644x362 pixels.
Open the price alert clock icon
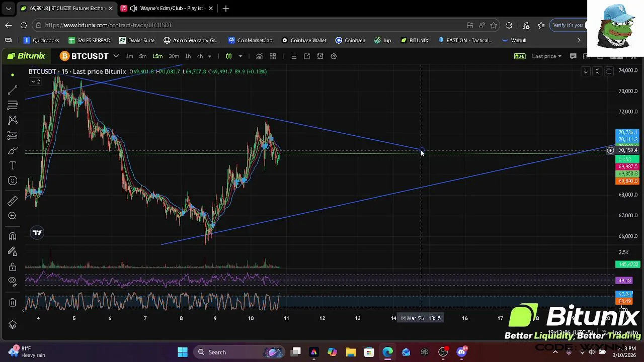click(320, 56)
